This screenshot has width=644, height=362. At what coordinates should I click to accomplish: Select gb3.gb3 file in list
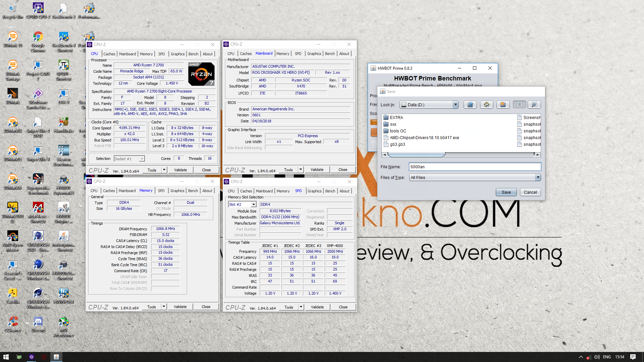[394, 144]
